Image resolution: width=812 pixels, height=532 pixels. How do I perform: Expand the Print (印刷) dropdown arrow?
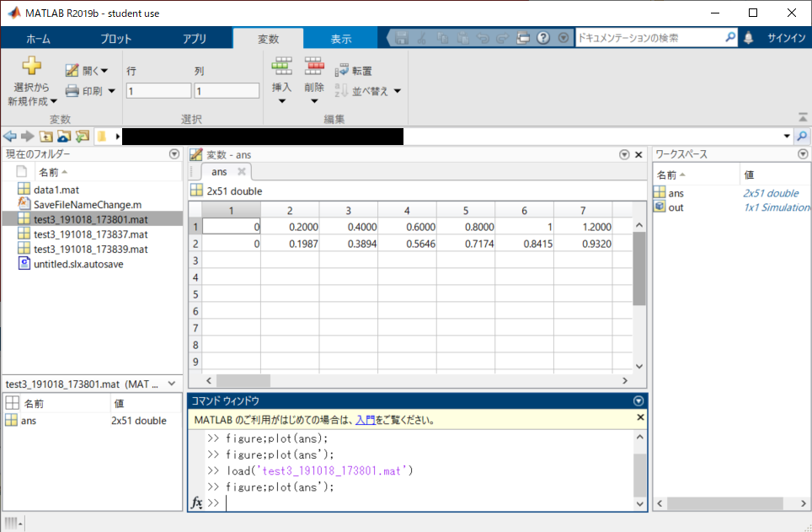(x=111, y=91)
